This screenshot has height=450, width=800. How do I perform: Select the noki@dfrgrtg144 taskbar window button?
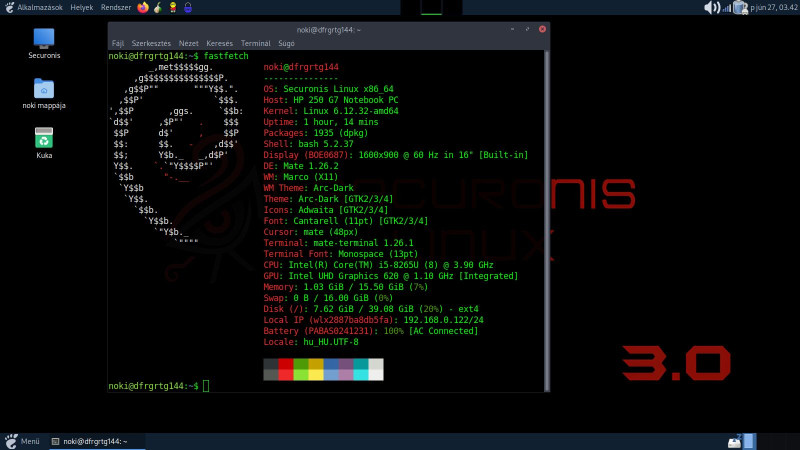[x=97, y=441]
